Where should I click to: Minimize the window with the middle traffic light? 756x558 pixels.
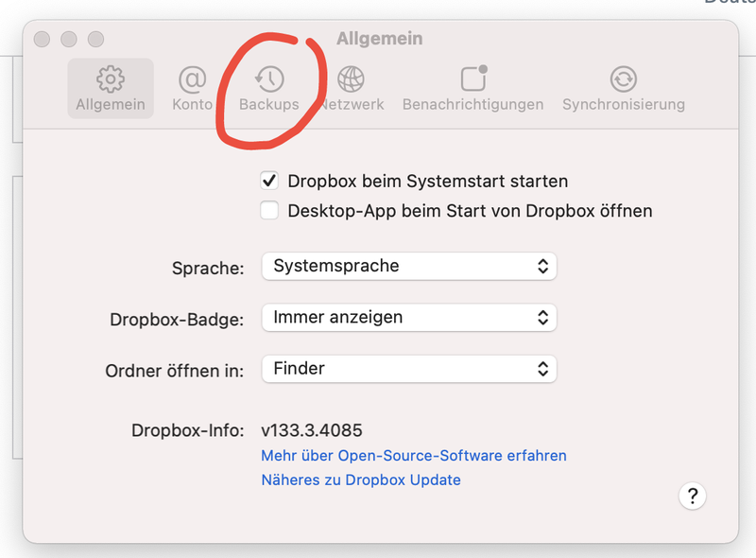pos(68,40)
